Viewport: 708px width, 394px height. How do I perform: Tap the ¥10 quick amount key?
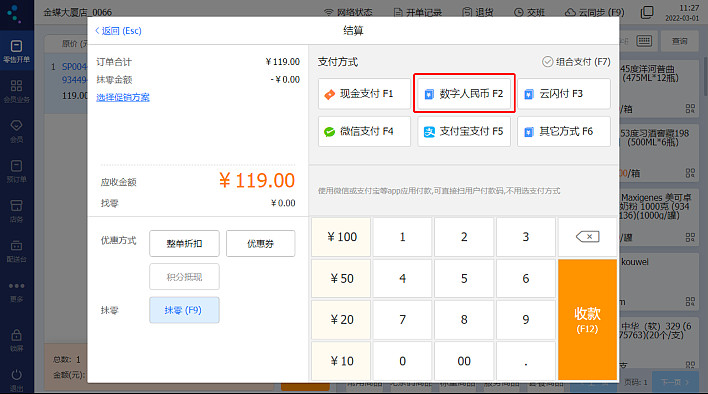pos(341,361)
